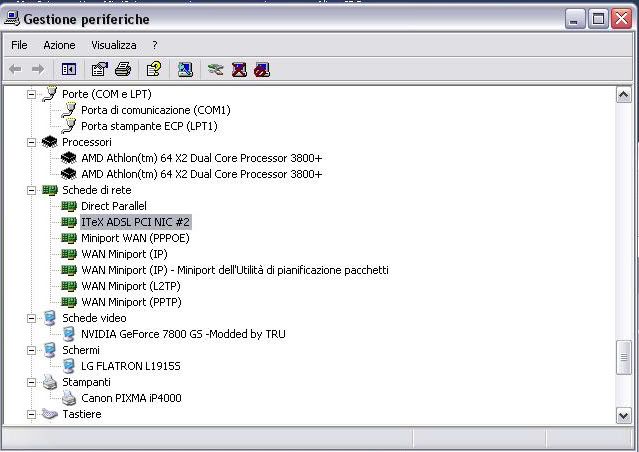Click the Help toolbar icon
Screen dimensions: 639x452
(x=153, y=69)
